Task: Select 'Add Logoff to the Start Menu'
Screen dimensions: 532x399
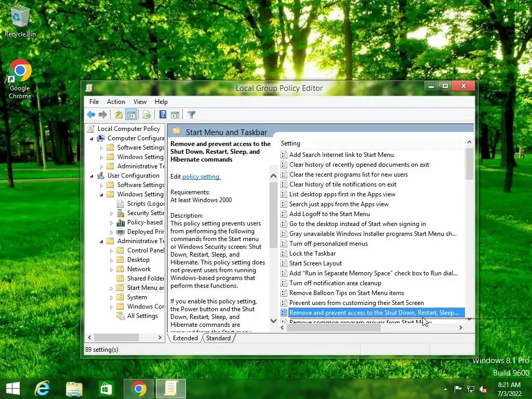Action: tap(329, 214)
